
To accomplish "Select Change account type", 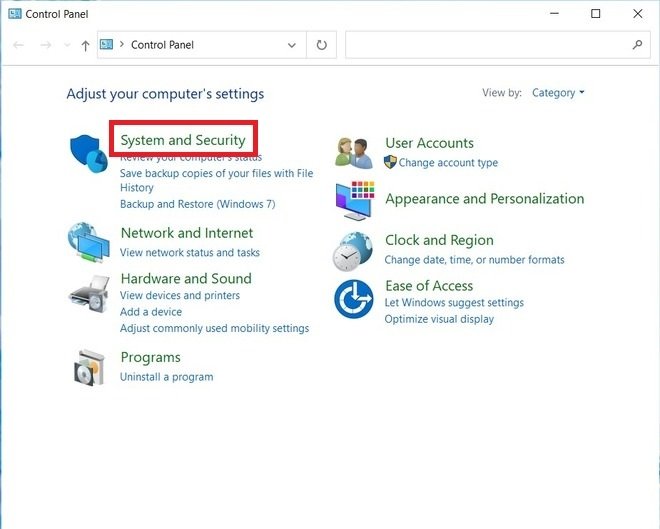I will tap(448, 162).
